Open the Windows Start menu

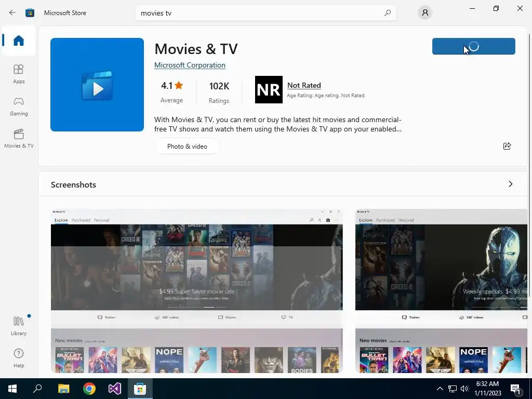point(12,389)
